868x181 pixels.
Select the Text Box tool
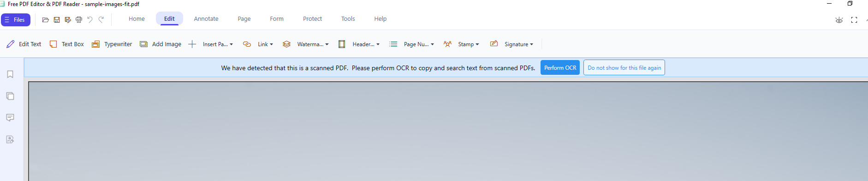click(67, 44)
